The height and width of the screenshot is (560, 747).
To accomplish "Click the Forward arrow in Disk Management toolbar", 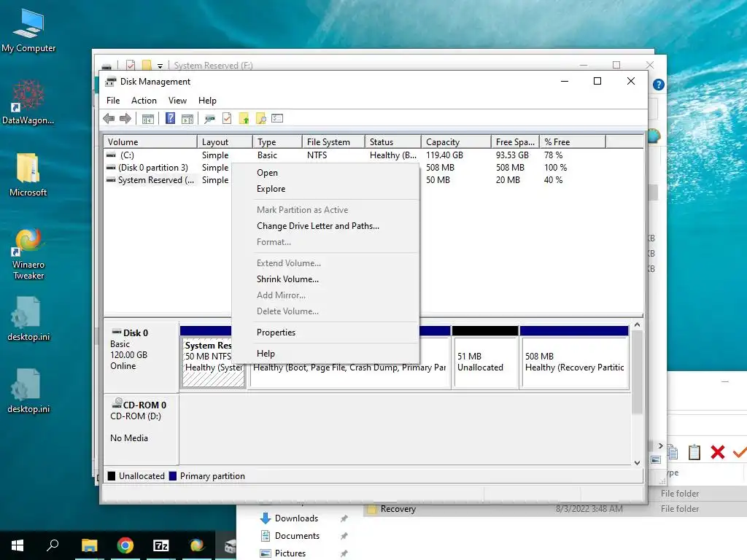I will click(125, 119).
